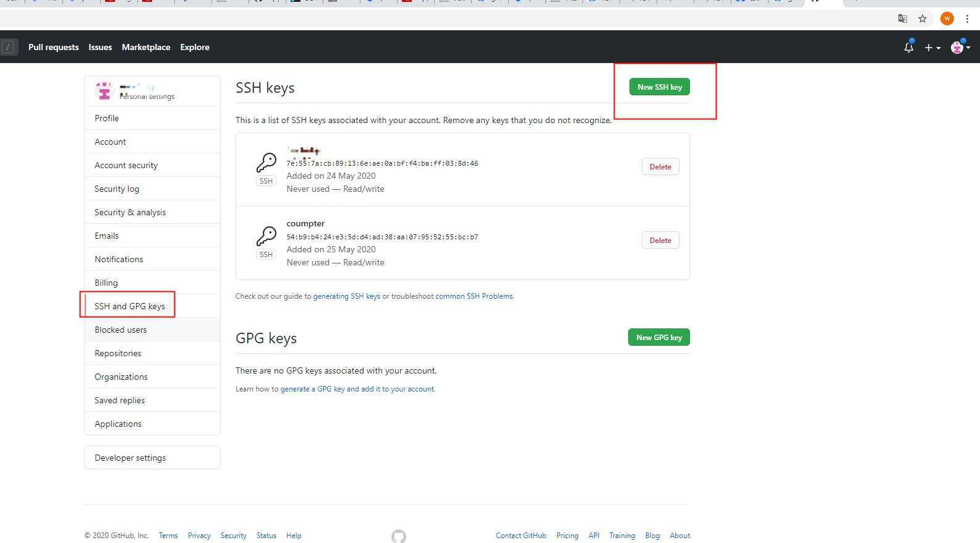Open Terms link in footer
Viewport: 980px width, 543px height.
coord(168,536)
